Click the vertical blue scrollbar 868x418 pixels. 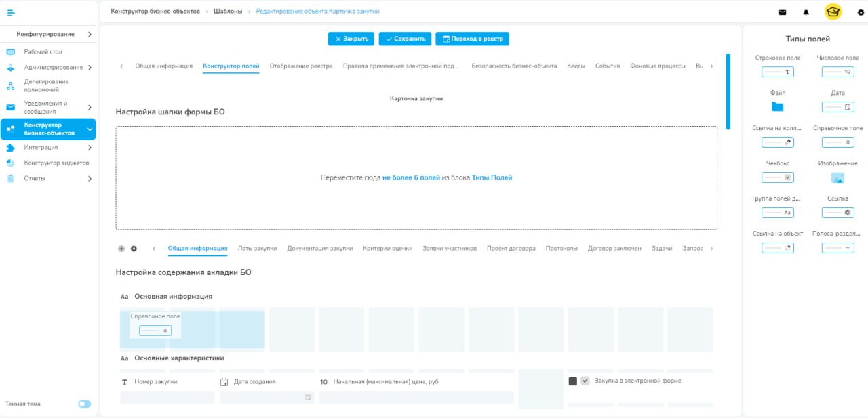pos(728,91)
